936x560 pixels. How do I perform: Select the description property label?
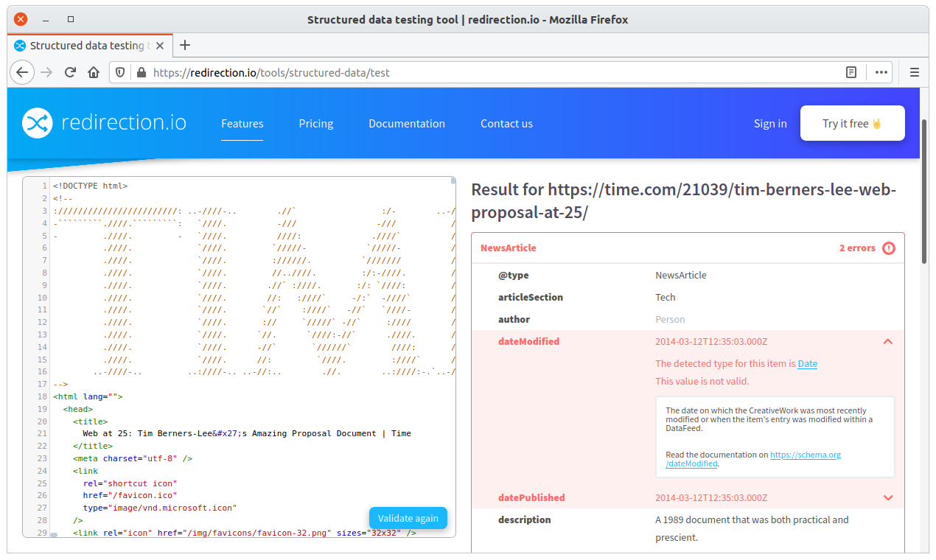[525, 519]
